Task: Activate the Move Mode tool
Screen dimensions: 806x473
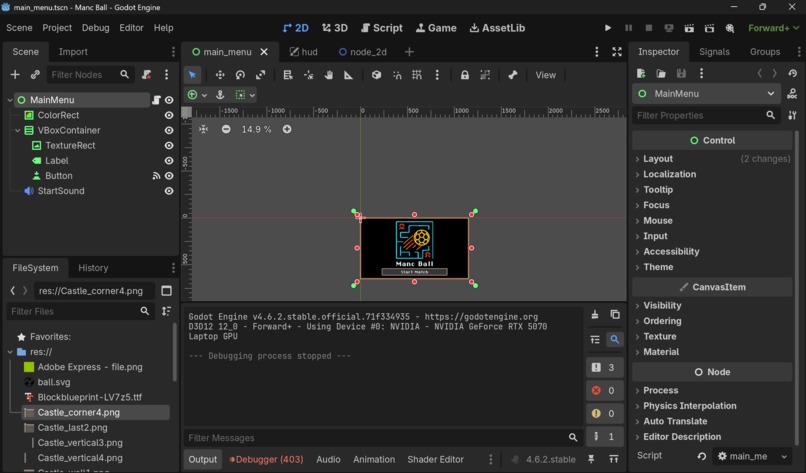Action: click(x=220, y=75)
